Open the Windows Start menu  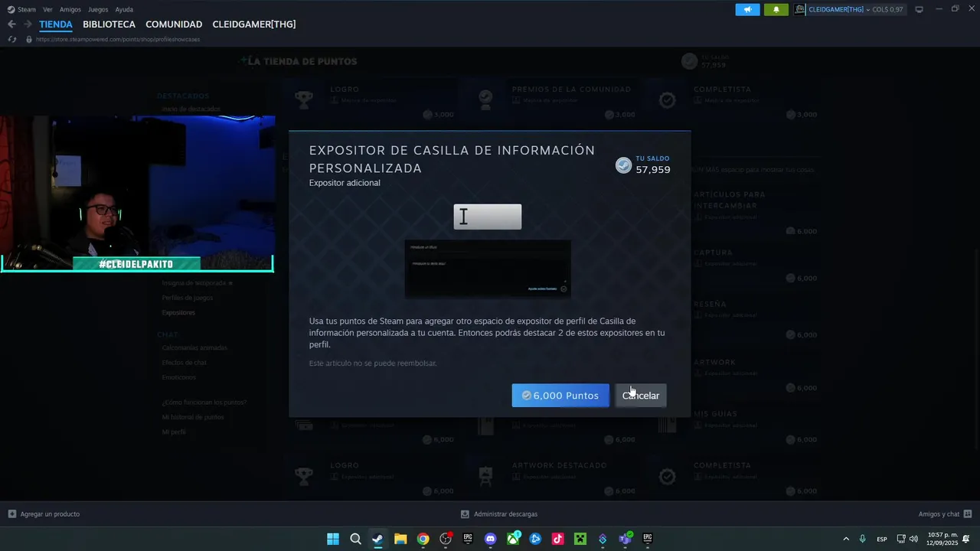(x=333, y=539)
